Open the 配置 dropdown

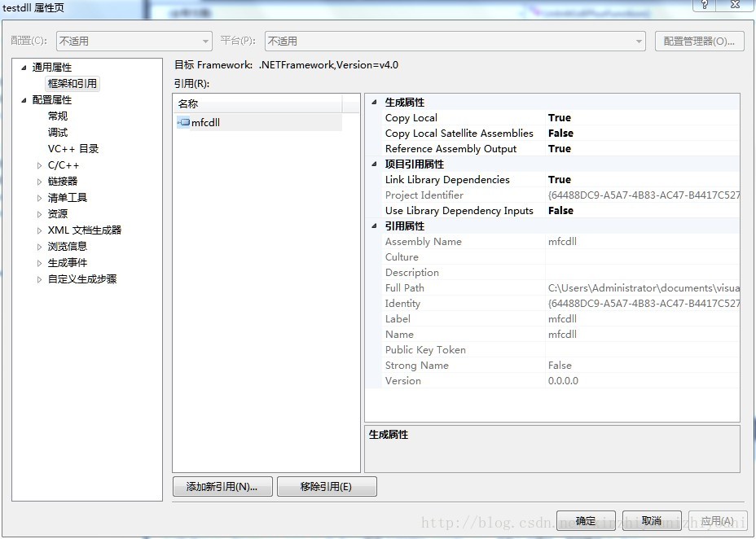point(134,42)
